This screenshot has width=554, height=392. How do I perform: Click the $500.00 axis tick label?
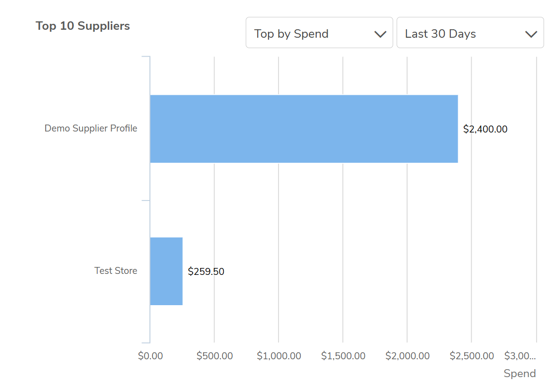[x=214, y=356]
